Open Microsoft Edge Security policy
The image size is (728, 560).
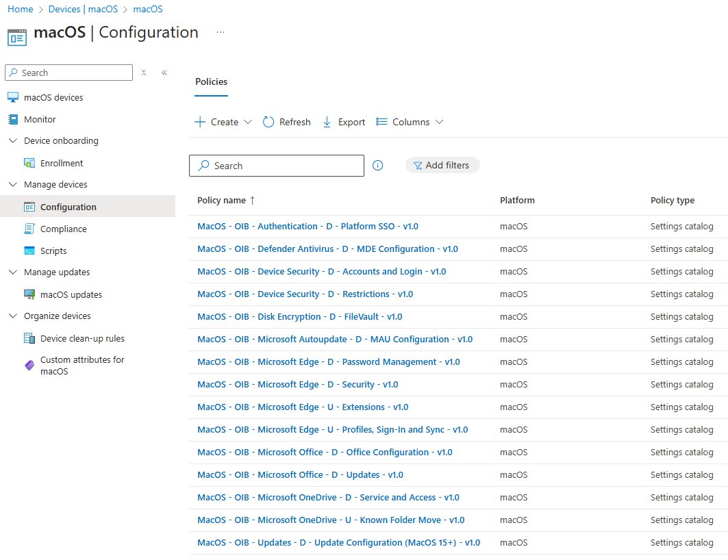point(298,385)
